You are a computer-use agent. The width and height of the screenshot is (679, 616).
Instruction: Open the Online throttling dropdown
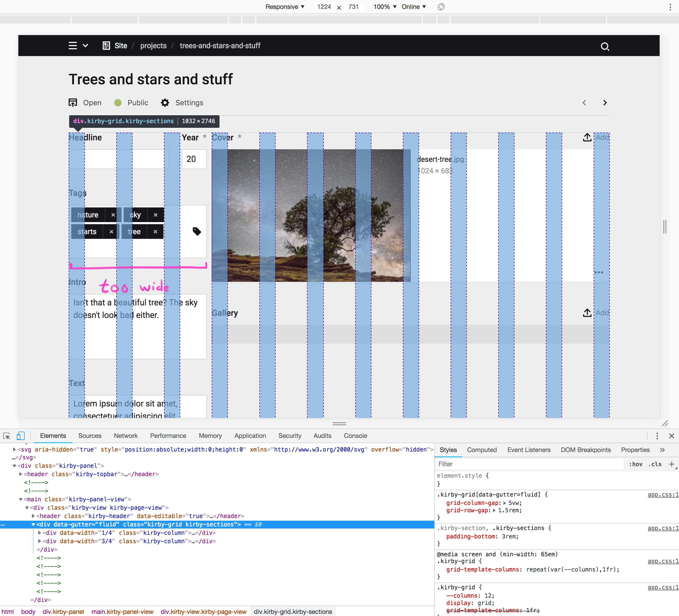tap(414, 7)
